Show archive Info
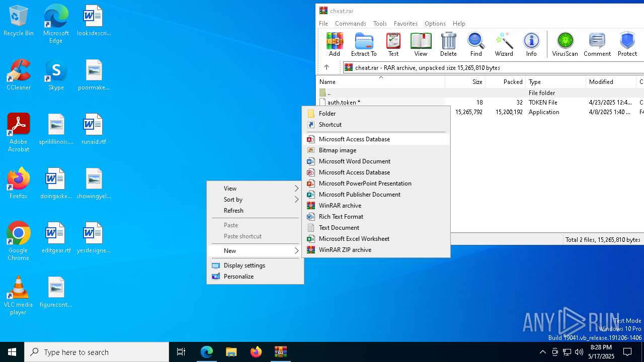Screen dimensions: 644x362 tap(531, 45)
